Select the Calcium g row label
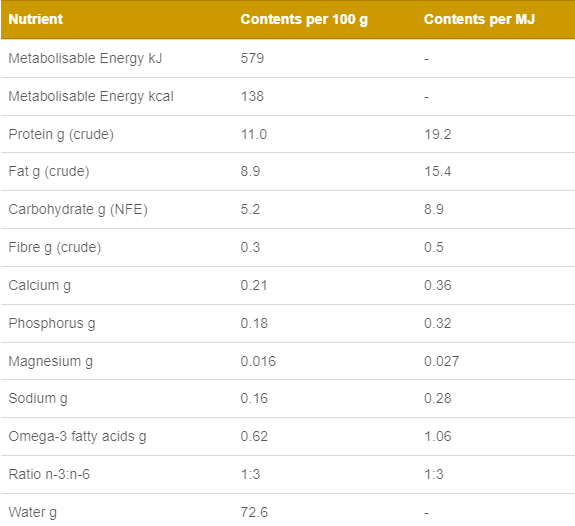575x526 pixels. coord(40,285)
